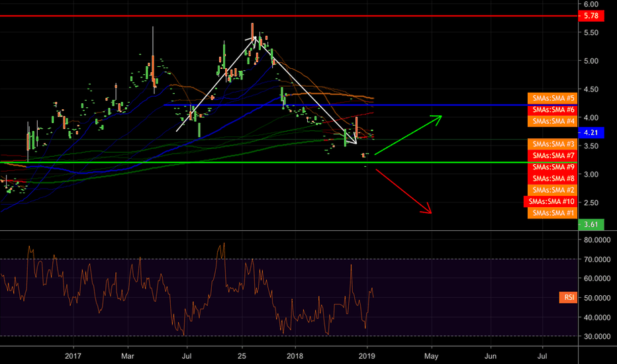Click the 50.0000 RSI axis label
Image resolution: width=617 pixels, height=364 pixels.
pos(597,298)
